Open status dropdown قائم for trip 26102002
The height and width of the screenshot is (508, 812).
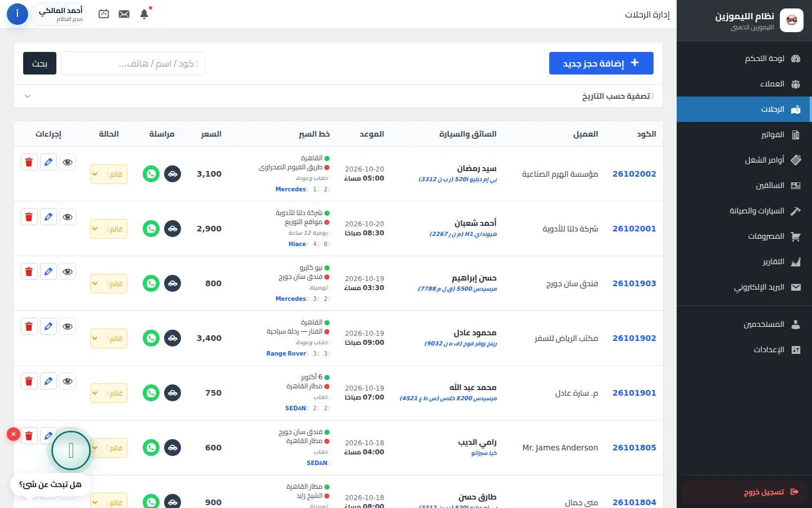109,174
